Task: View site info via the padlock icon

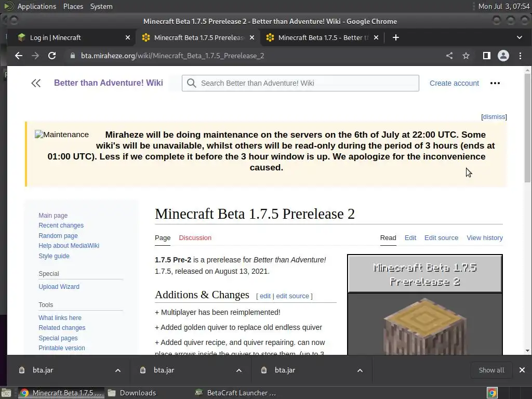Action: click(72, 56)
